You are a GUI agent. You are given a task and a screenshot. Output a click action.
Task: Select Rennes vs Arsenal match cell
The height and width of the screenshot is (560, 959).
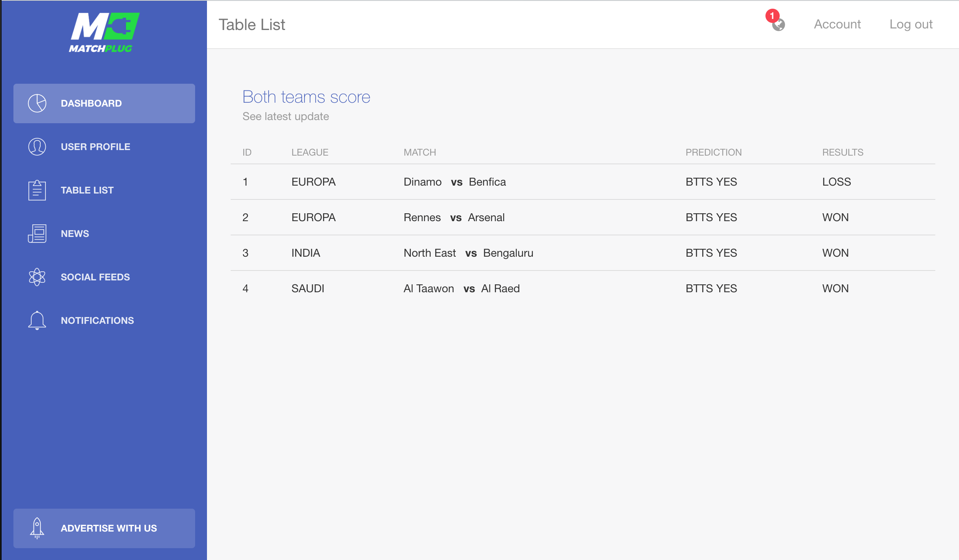(454, 218)
